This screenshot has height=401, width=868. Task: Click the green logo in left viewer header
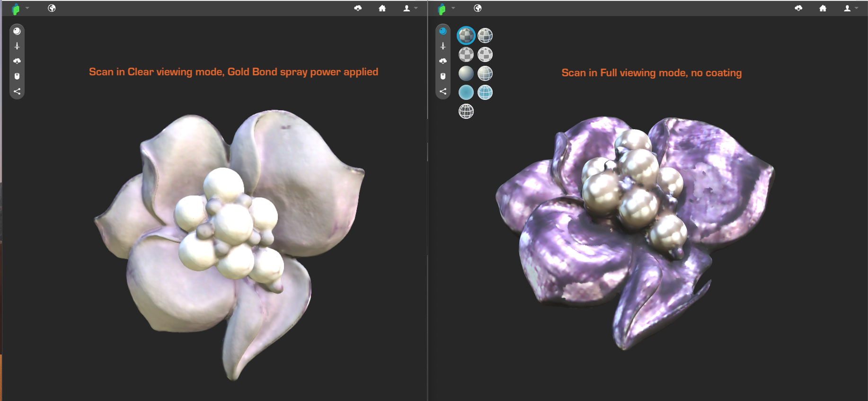click(x=16, y=9)
